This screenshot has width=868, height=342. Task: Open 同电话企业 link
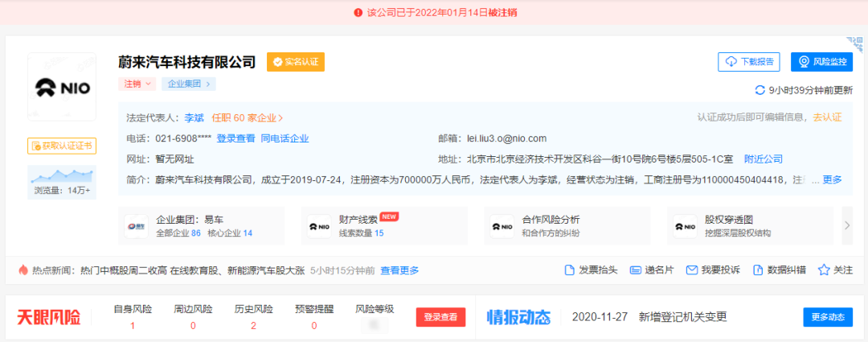tap(285, 138)
